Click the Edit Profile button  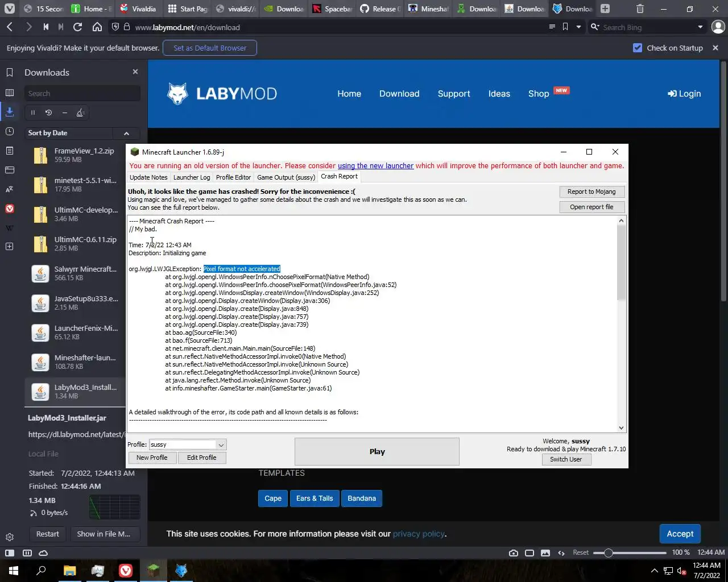pyautogui.click(x=202, y=458)
